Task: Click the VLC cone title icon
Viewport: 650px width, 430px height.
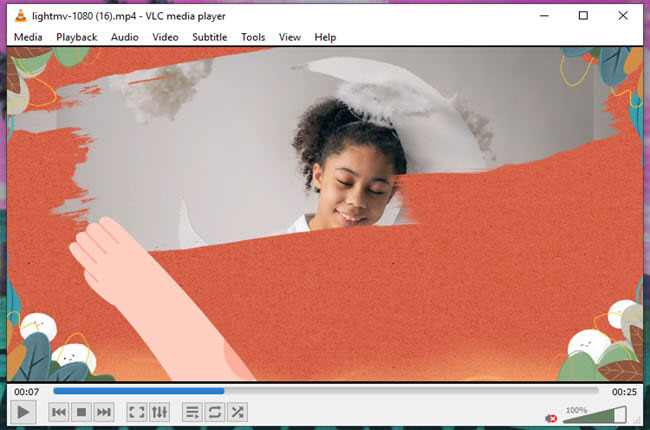Action: point(20,16)
